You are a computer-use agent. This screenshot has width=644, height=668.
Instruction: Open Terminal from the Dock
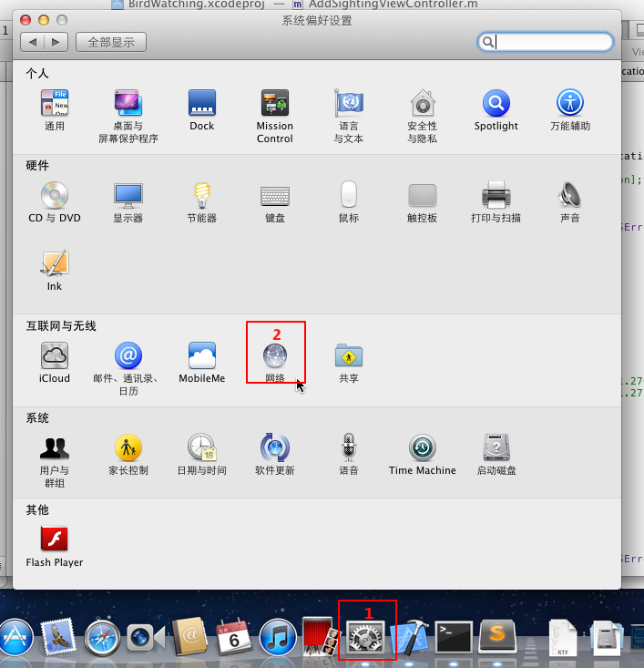point(454,637)
